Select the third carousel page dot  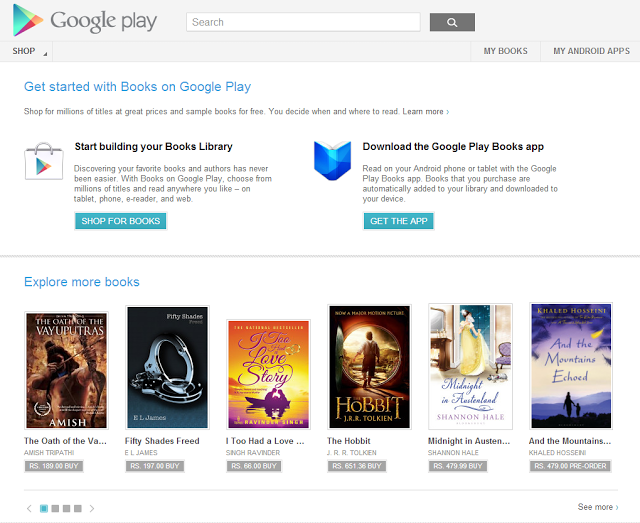coord(67,508)
